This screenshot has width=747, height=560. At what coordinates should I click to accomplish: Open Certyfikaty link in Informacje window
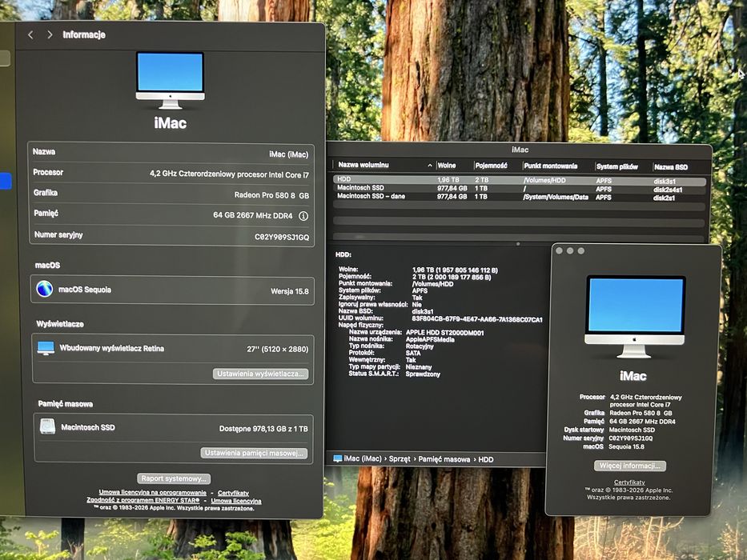coord(234,493)
